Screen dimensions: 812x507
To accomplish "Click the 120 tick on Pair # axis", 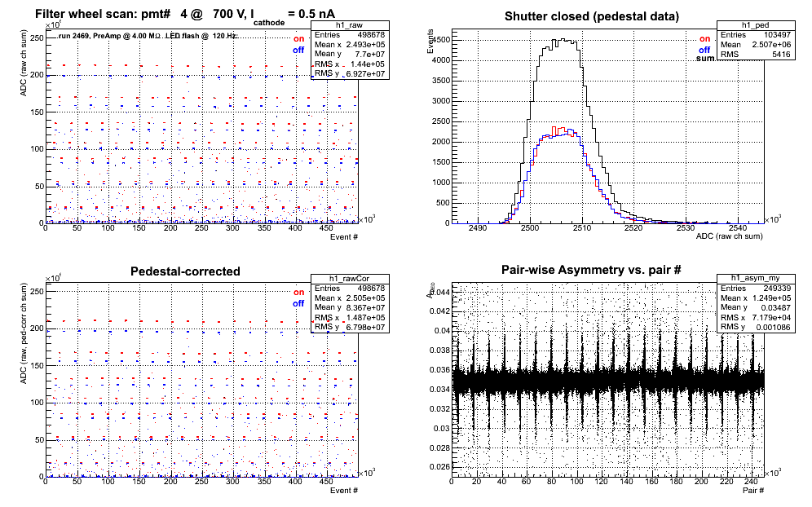I will click(x=601, y=482).
